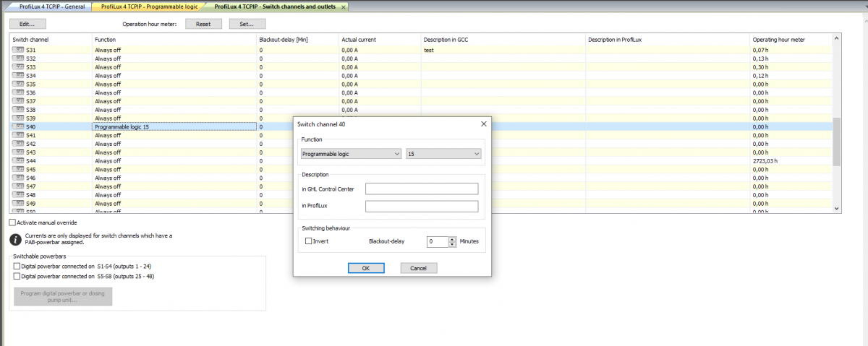Click Actual current column header
The image size is (868, 346).
point(380,39)
